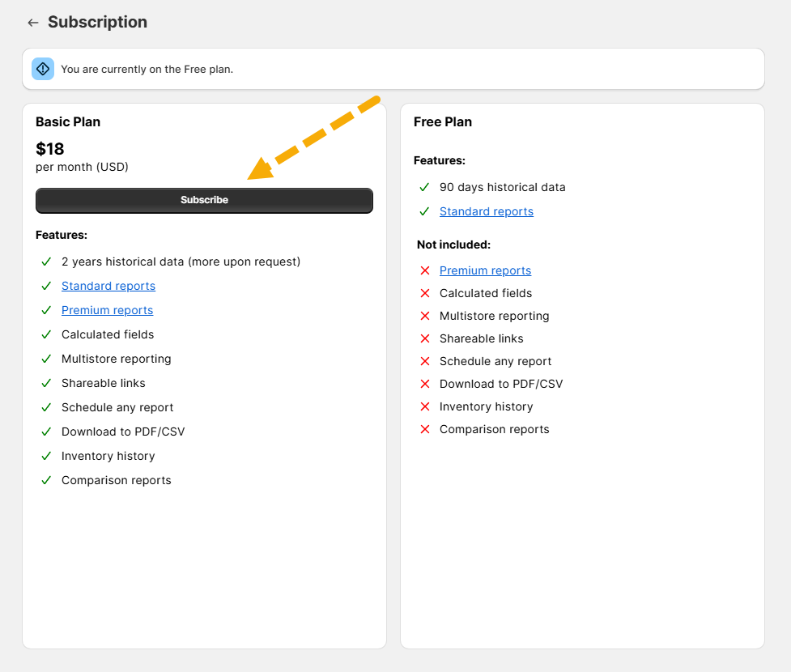Click red X beside Multistore reporting
This screenshot has height=672, width=791.
pyautogui.click(x=424, y=316)
